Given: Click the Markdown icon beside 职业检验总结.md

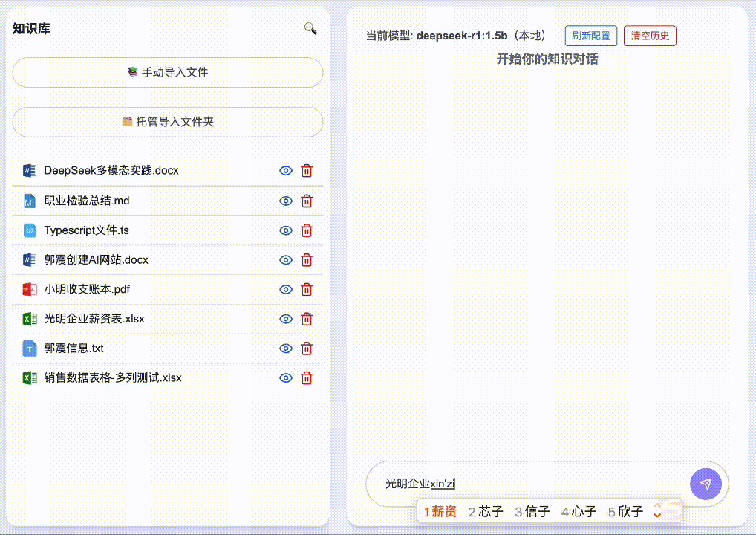Looking at the screenshot, I should (29, 201).
